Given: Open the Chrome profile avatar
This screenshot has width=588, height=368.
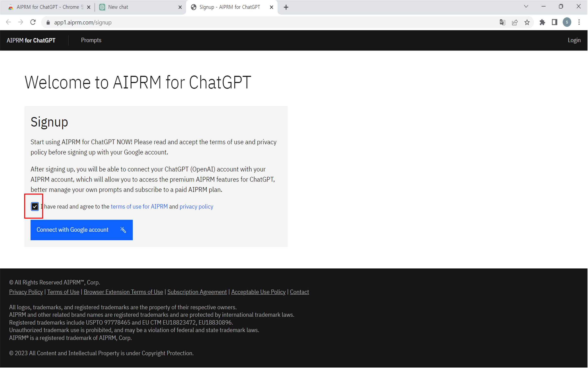Looking at the screenshot, I should 567,22.
